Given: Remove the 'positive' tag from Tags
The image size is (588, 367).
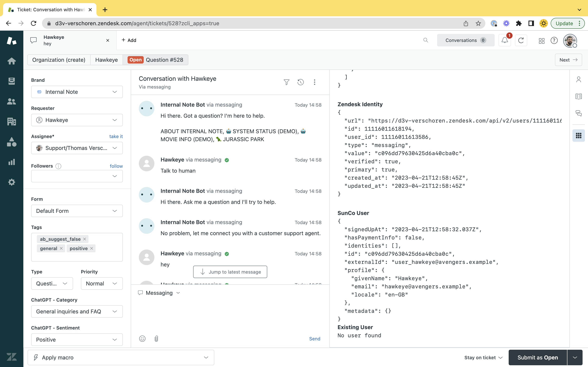Looking at the screenshot, I should pos(92,248).
